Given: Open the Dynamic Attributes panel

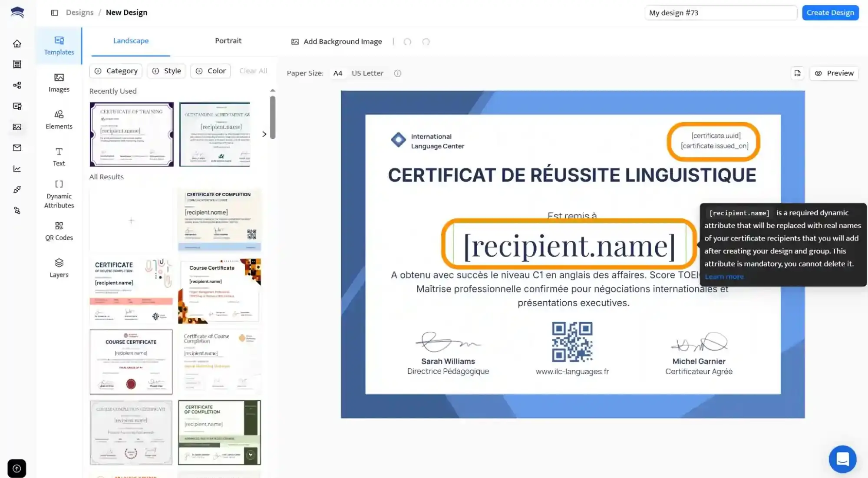Looking at the screenshot, I should (59, 193).
